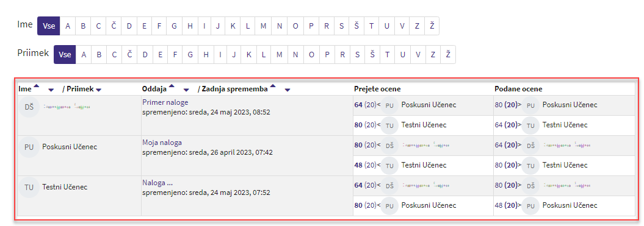The image size is (644, 226).
Task: Click PU avatar next to received grade 64 for Primer naloge
Action: 390,105
